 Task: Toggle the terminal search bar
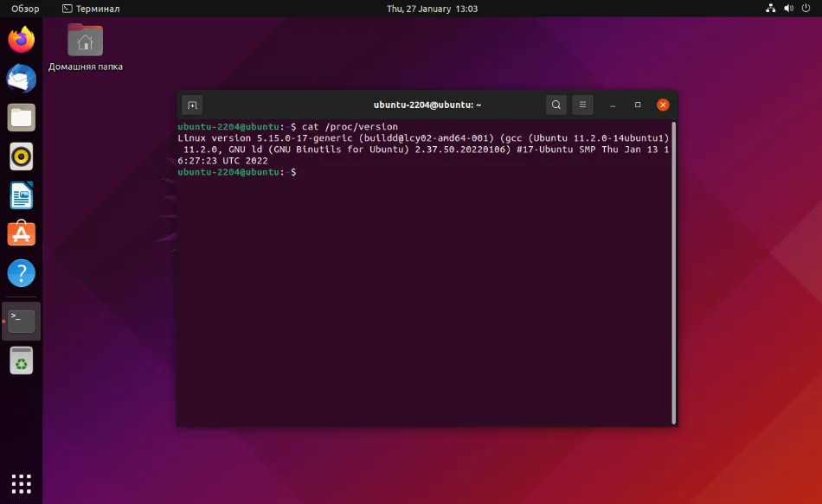click(x=556, y=105)
